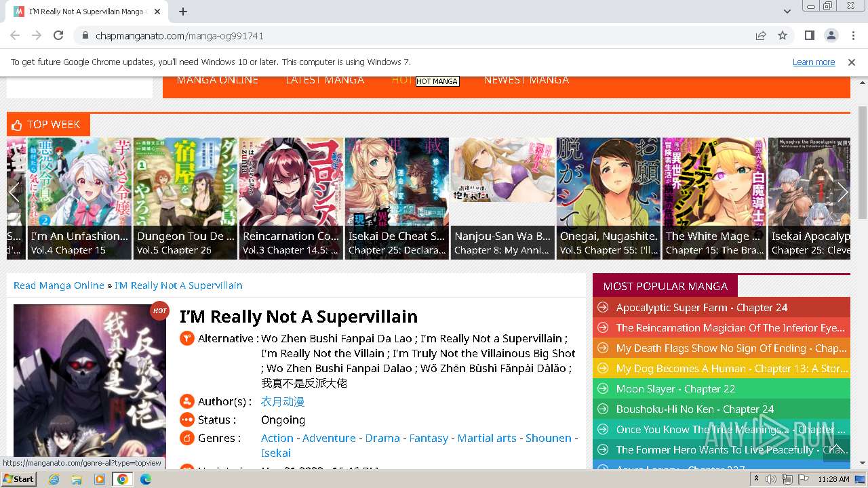
Task: Open Moon Slayer - Chapter 22
Action: pos(676,389)
